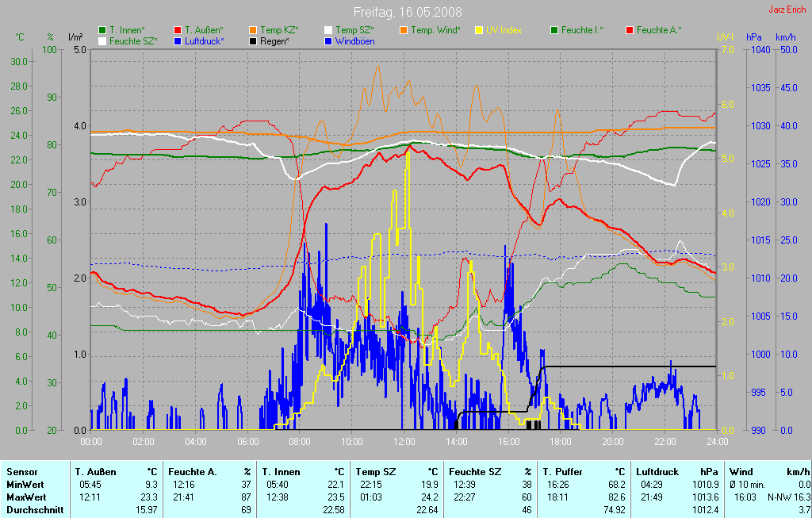The width and height of the screenshot is (812, 518).
Task: Click the 'Regen*' legend label
Action: [x=274, y=41]
